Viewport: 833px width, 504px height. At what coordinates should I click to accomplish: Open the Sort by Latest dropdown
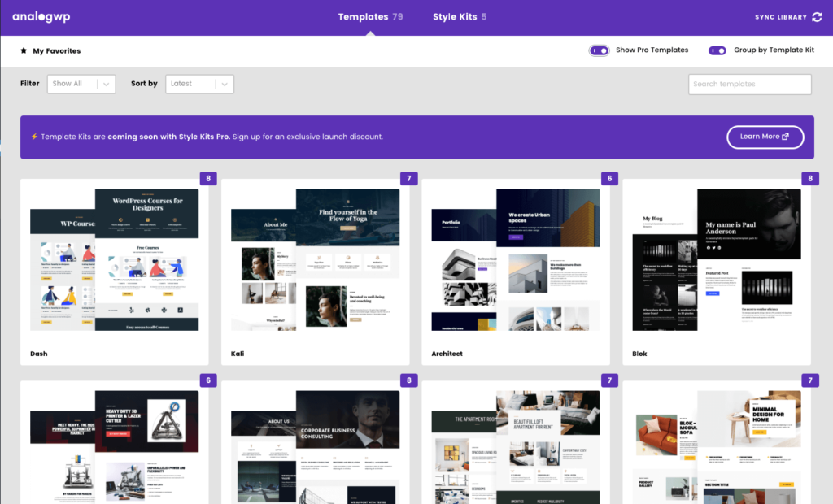[200, 84]
